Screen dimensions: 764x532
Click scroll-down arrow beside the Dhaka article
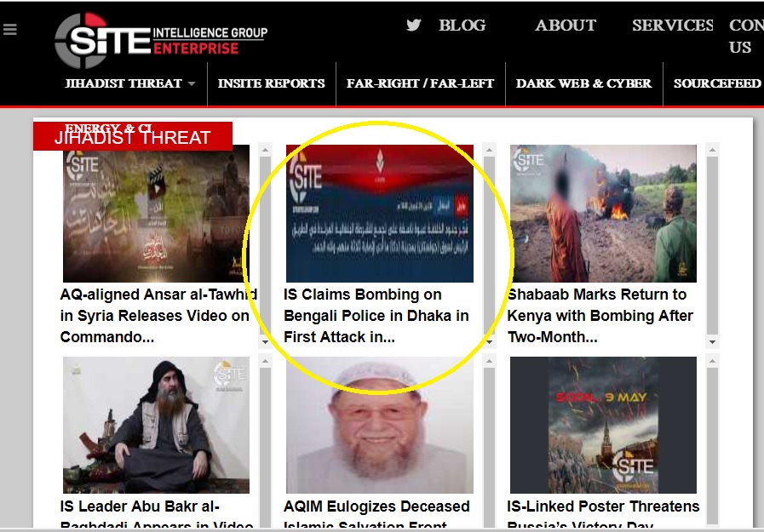[x=489, y=342]
